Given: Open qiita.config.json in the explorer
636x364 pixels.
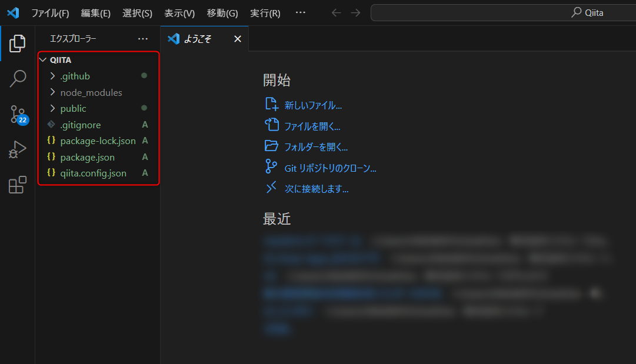Looking at the screenshot, I should [x=94, y=173].
